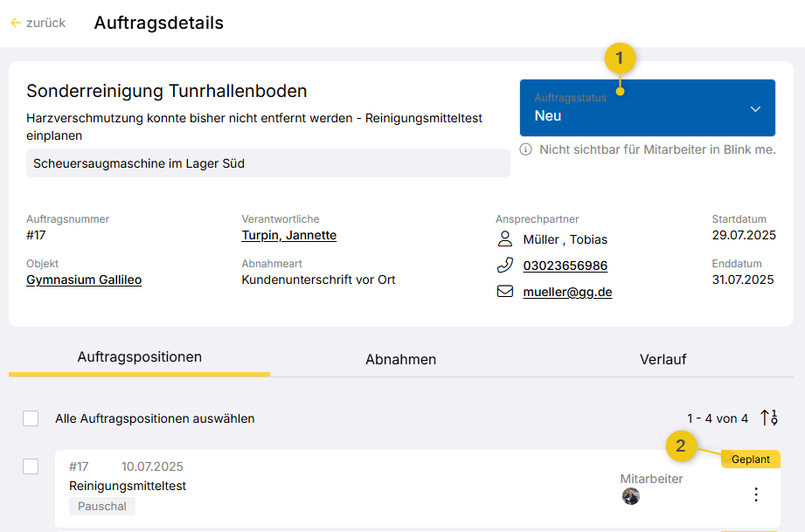The height and width of the screenshot is (532, 805).
Task: Open three-dot menu for Reinigungsmitteltest
Action: (756, 494)
